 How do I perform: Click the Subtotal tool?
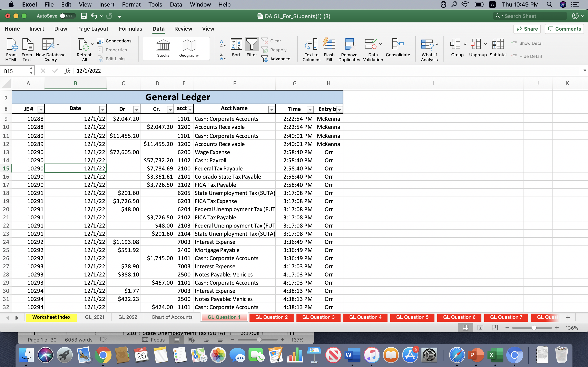(498, 47)
